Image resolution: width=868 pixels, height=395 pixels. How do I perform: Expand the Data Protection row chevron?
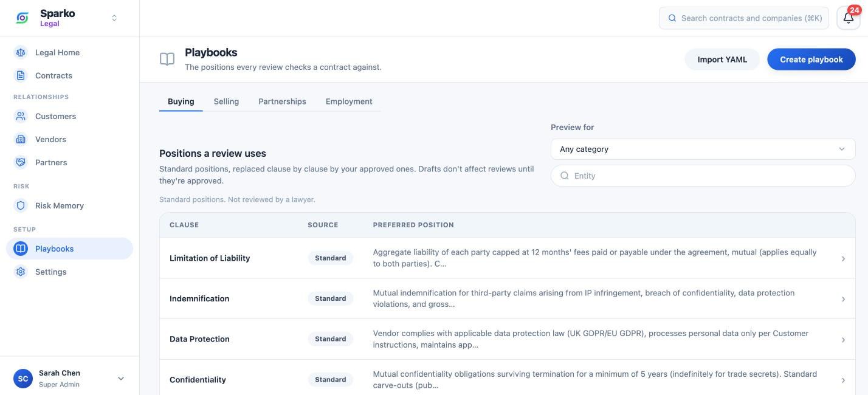click(843, 340)
